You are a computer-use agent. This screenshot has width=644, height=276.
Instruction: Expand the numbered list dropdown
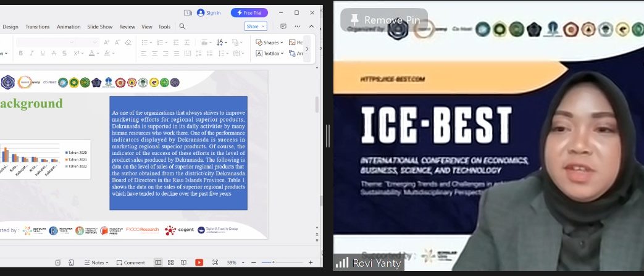click(165, 43)
